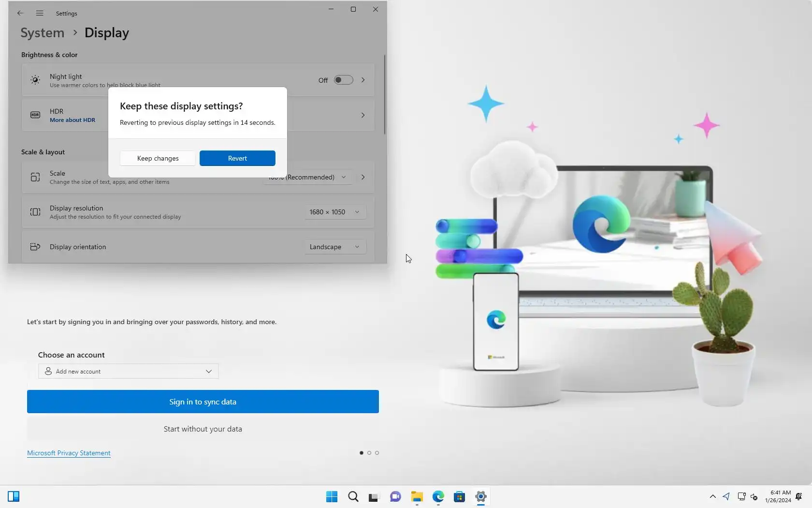The width and height of the screenshot is (812, 508).
Task: Switch to Microsoft Edge on the taskbar
Action: pos(438,496)
